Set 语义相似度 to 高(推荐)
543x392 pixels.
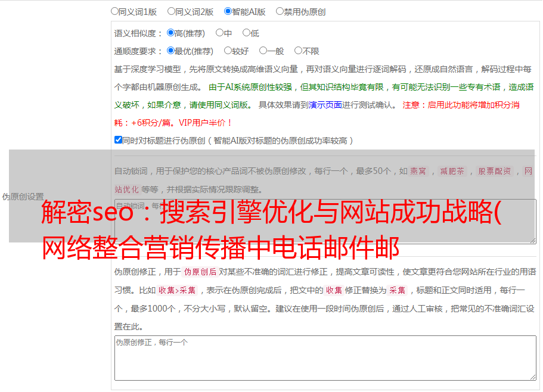point(170,33)
